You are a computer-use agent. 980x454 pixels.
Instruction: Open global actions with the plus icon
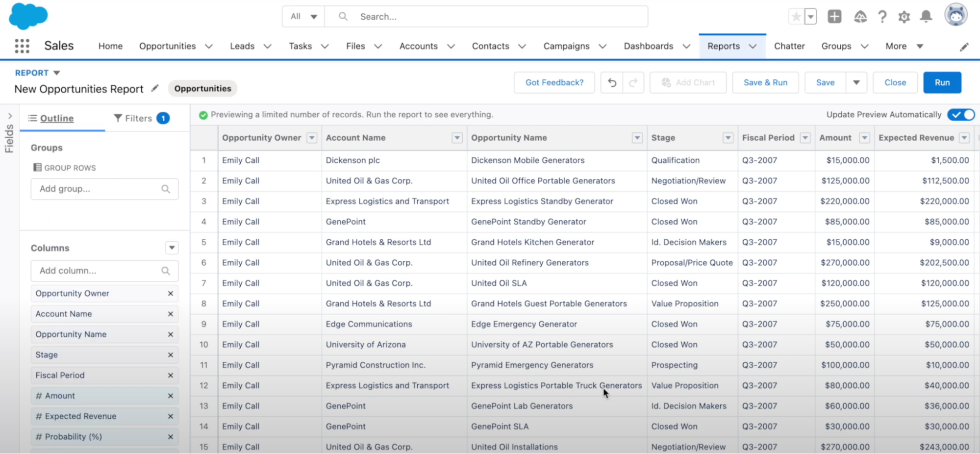coord(834,16)
